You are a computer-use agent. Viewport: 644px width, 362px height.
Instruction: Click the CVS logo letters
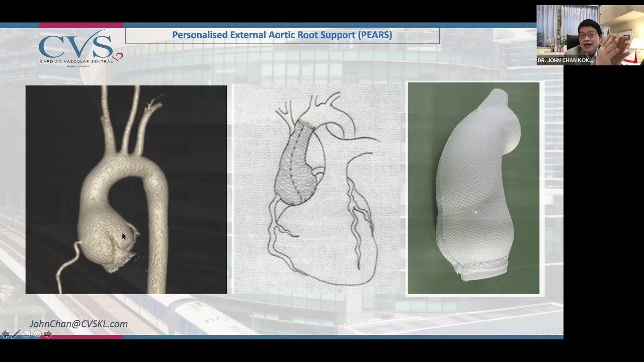click(75, 46)
